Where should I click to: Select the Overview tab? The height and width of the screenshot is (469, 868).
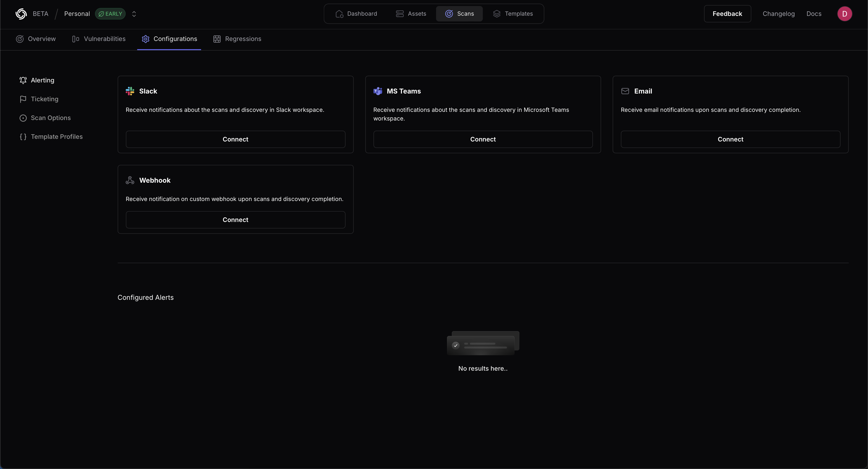[x=36, y=39]
